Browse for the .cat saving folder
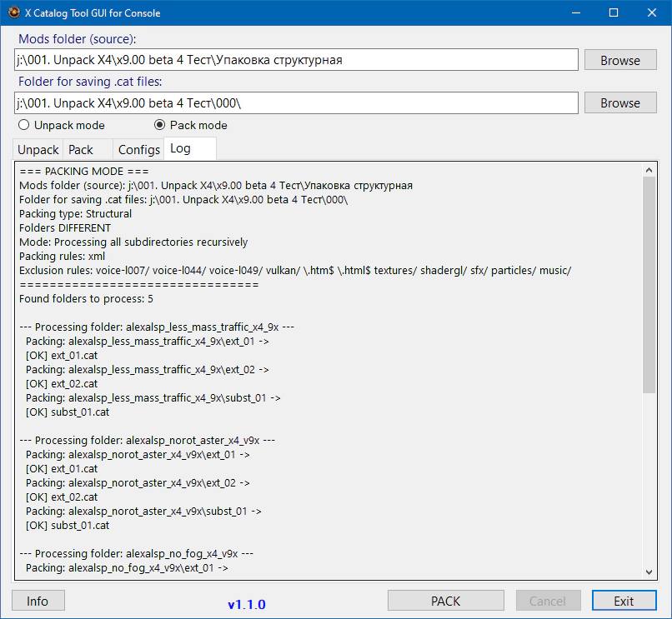Viewport: 672px width, 619px height. (x=620, y=103)
